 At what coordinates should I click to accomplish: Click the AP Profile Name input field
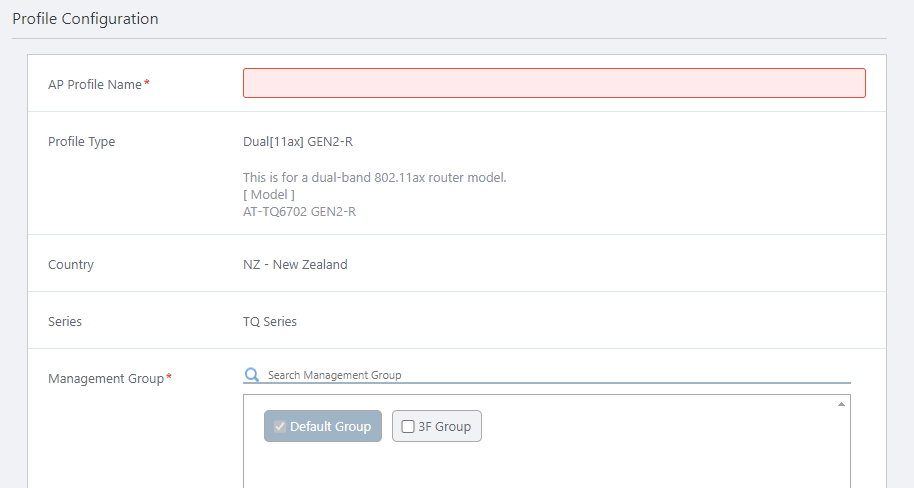[x=554, y=83]
